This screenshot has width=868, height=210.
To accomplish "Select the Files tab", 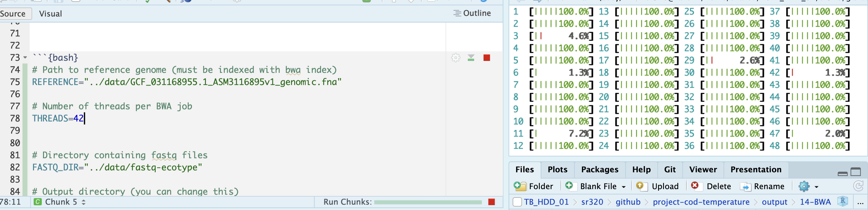I will [525, 169].
